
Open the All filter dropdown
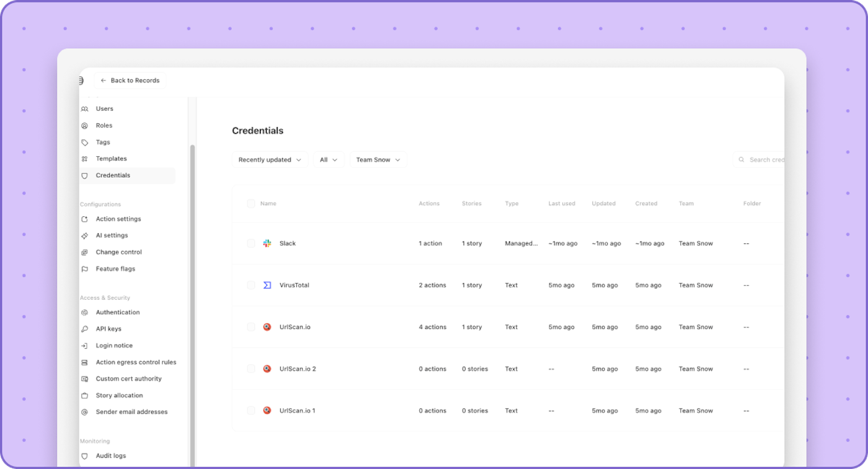[329, 160]
